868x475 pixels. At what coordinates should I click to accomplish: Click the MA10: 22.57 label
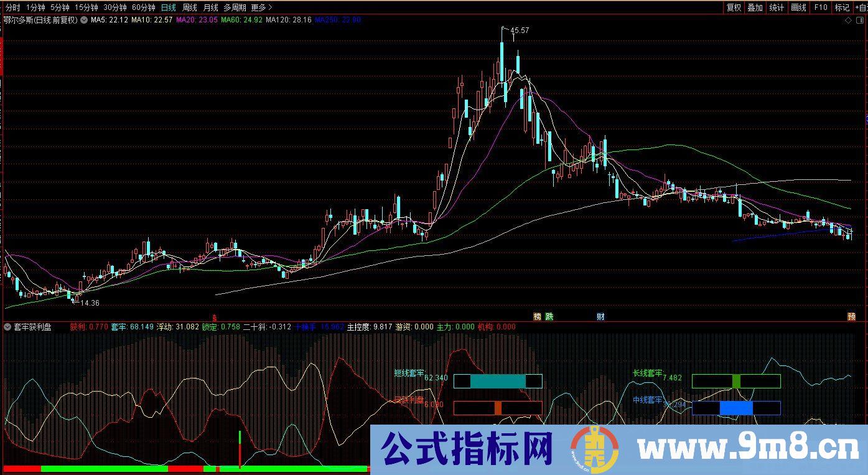click(x=152, y=20)
